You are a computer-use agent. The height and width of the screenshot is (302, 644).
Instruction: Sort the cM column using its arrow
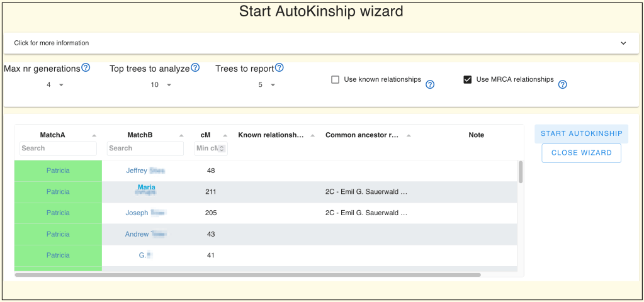pyautogui.click(x=225, y=135)
